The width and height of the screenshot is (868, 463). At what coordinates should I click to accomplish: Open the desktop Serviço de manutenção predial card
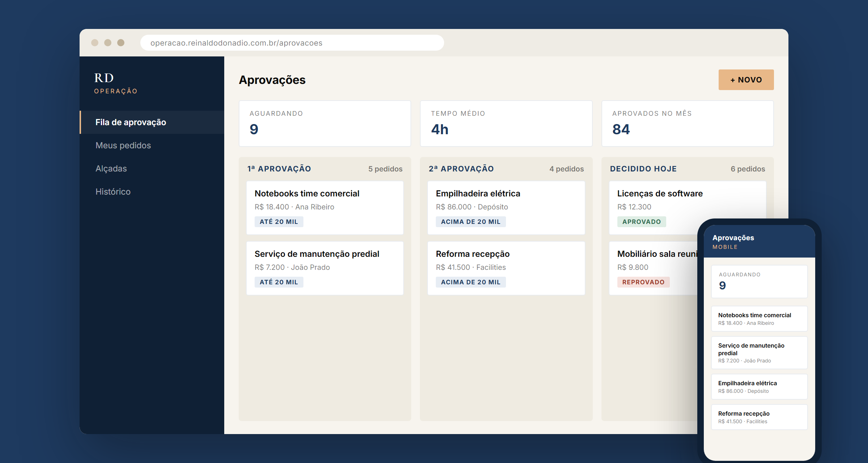(325, 268)
